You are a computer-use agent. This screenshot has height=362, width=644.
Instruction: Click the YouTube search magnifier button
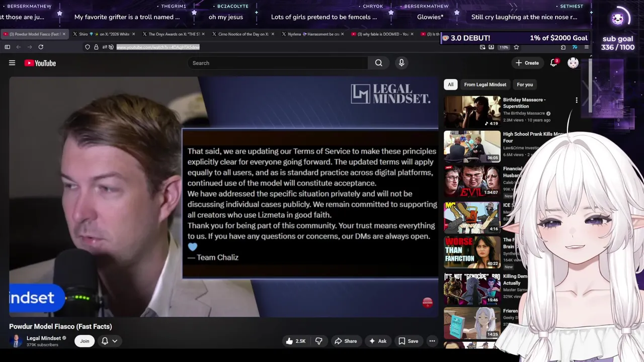(378, 63)
